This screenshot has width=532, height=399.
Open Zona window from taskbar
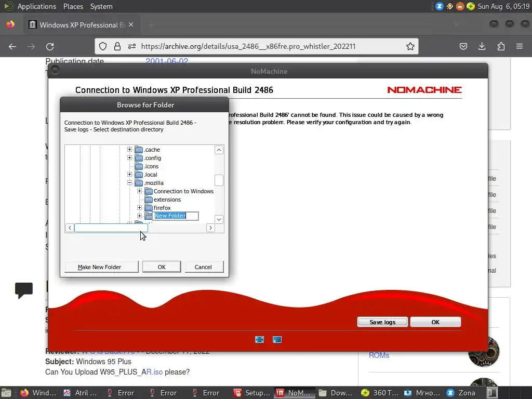tap(461, 393)
